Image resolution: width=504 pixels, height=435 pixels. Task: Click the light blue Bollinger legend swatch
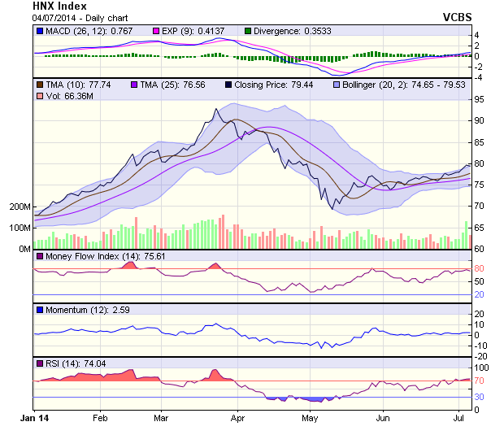[337, 84]
